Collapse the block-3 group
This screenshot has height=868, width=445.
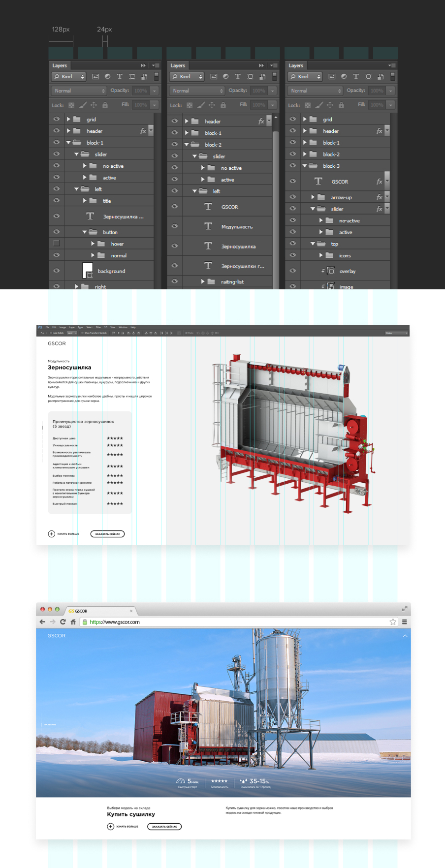click(305, 166)
